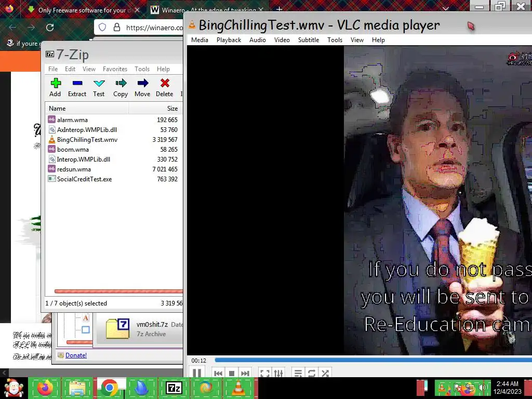Go forward in Firefox browser
Screen dimensions: 532x399
(31, 28)
